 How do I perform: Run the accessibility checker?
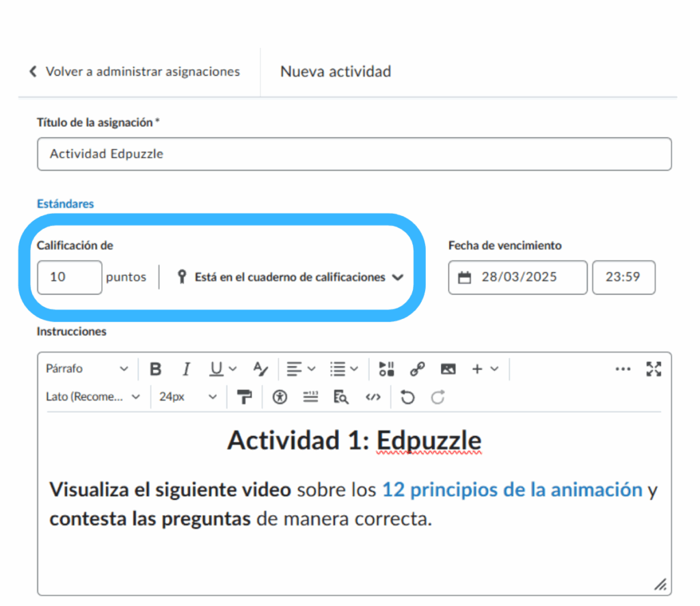(x=280, y=398)
